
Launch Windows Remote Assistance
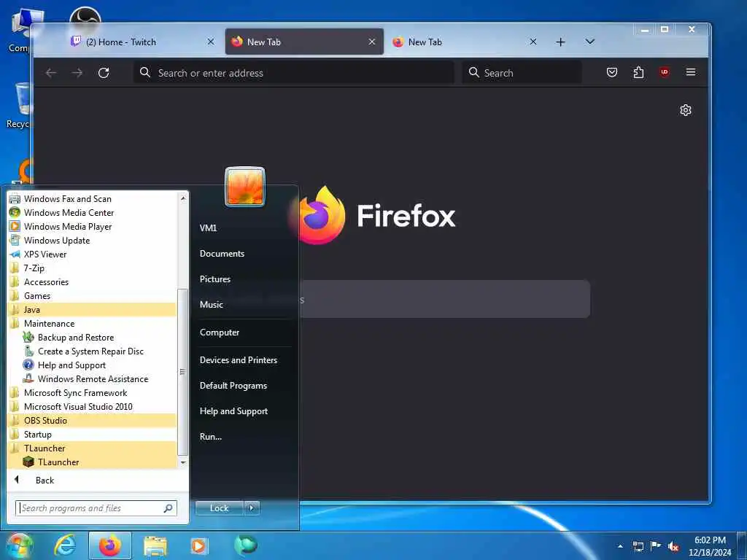92,379
